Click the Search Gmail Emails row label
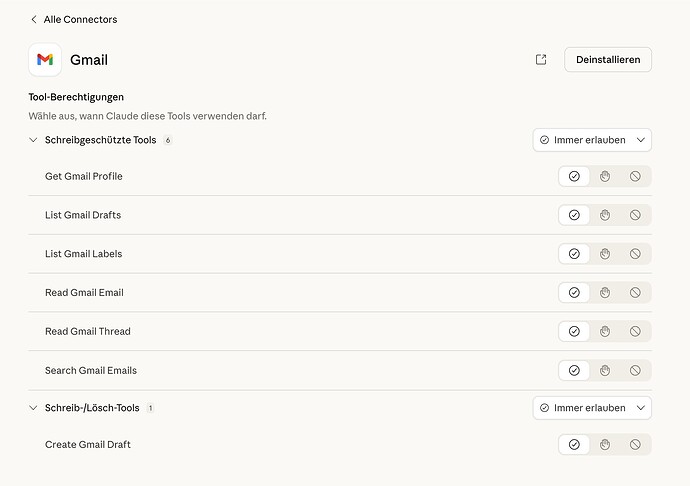 coord(91,371)
